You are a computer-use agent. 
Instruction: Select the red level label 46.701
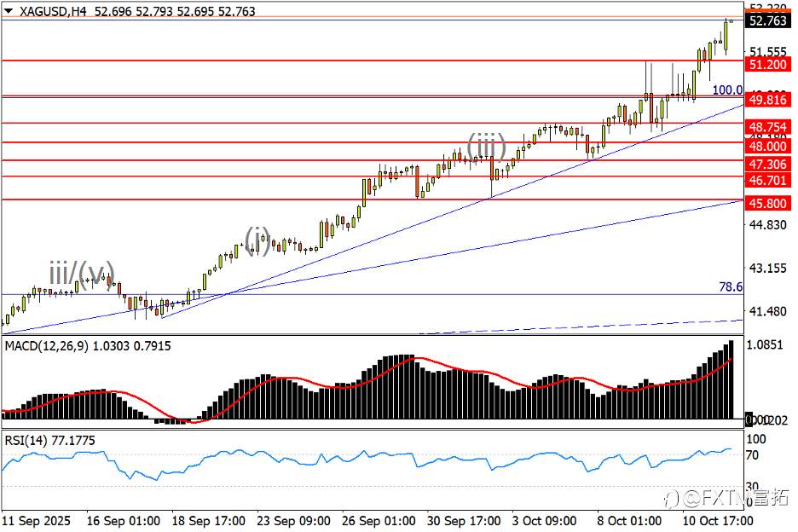click(768, 180)
